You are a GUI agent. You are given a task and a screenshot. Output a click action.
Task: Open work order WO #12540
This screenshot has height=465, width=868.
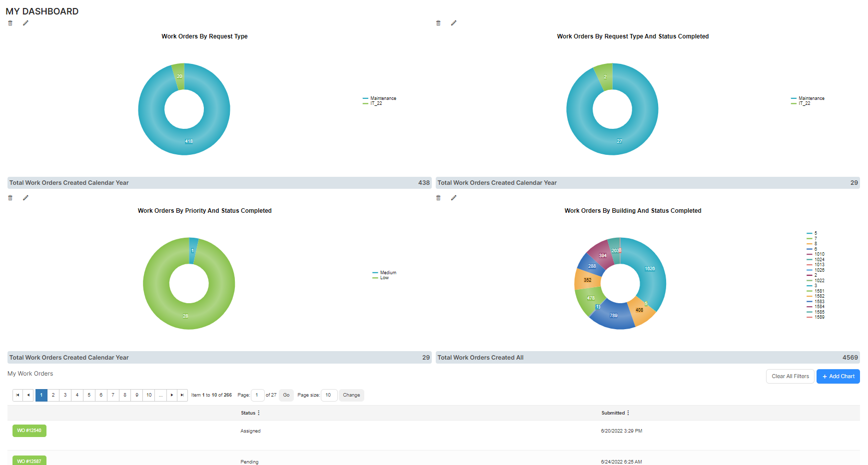click(x=29, y=431)
